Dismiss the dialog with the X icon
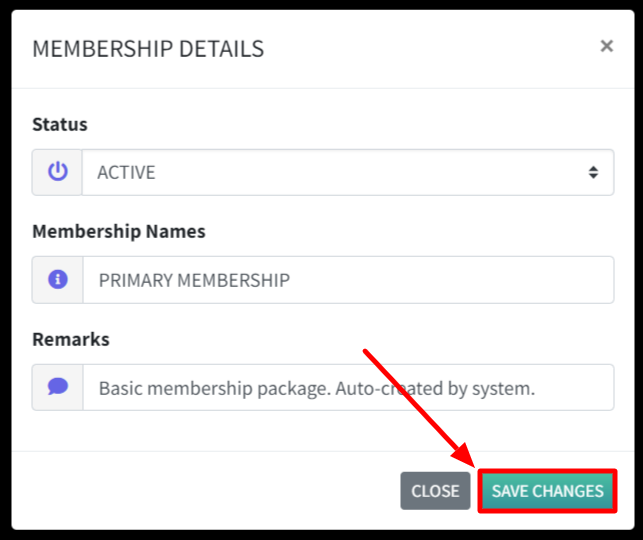 point(606,46)
